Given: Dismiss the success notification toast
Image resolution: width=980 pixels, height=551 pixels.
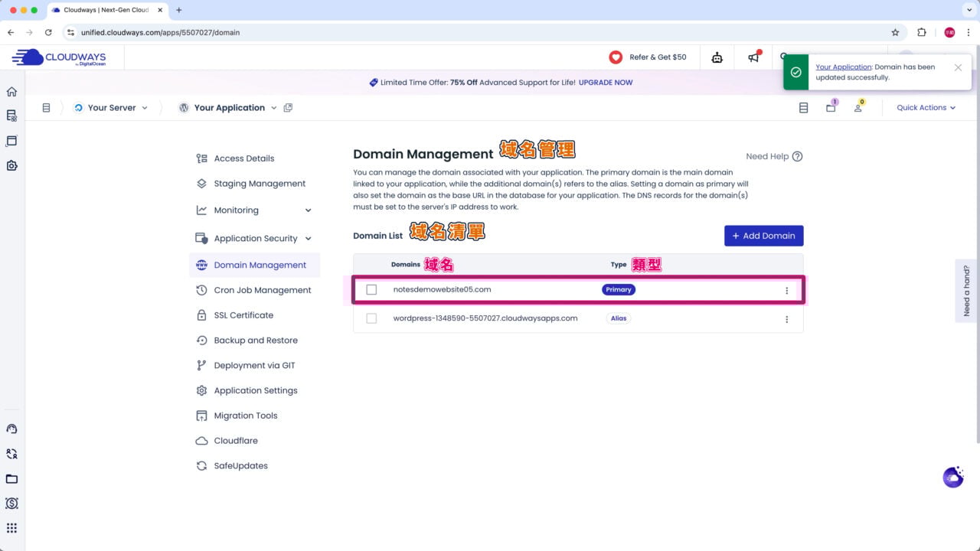Looking at the screenshot, I should tap(958, 67).
